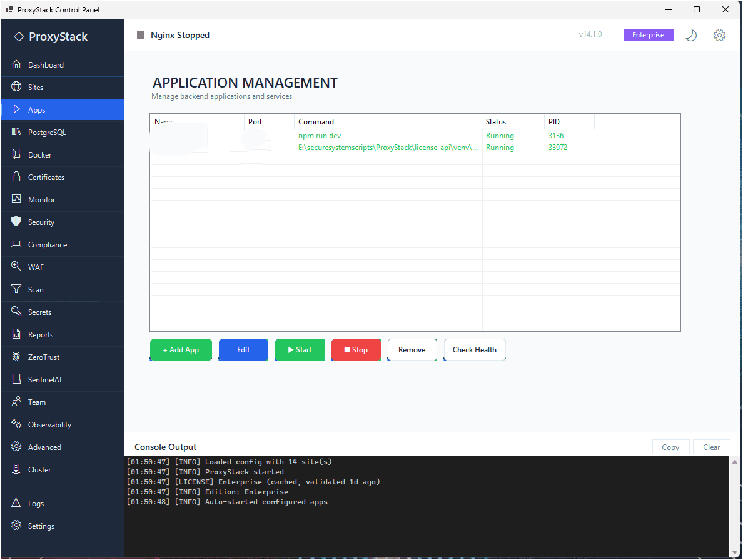Click the Add App button
Image resolution: width=743 pixels, height=560 pixels.
(x=181, y=349)
